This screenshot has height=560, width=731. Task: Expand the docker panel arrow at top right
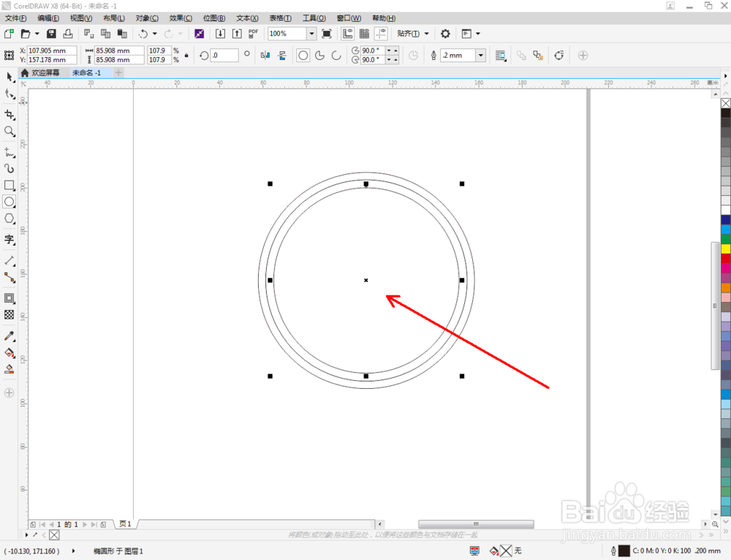coord(725,75)
